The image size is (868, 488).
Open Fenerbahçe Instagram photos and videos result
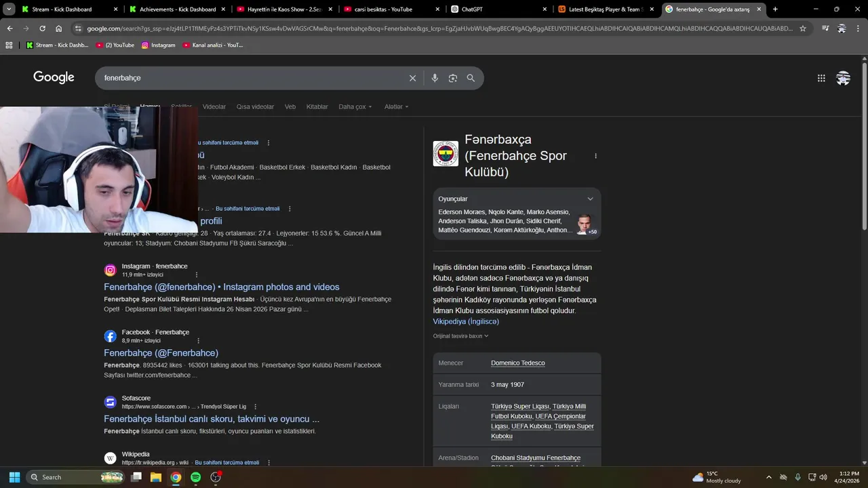[x=222, y=287]
